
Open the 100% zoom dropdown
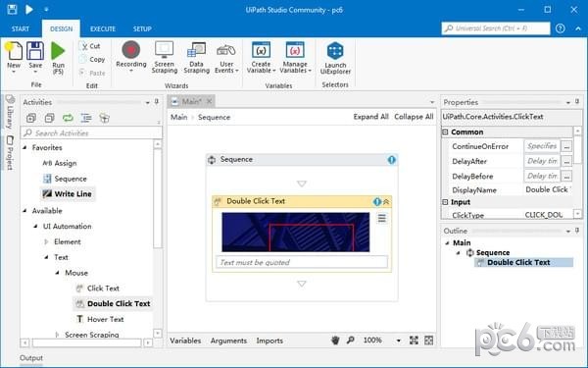(x=398, y=341)
